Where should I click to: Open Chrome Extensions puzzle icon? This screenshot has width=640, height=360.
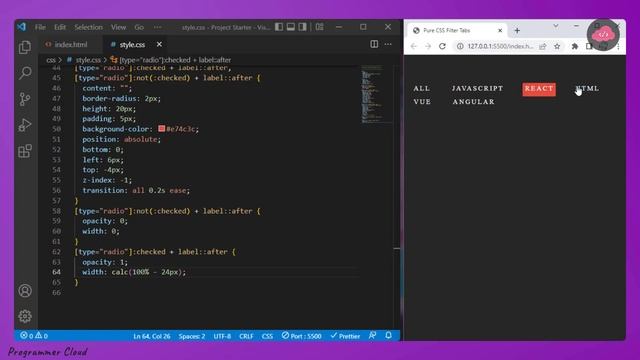(x=575, y=47)
